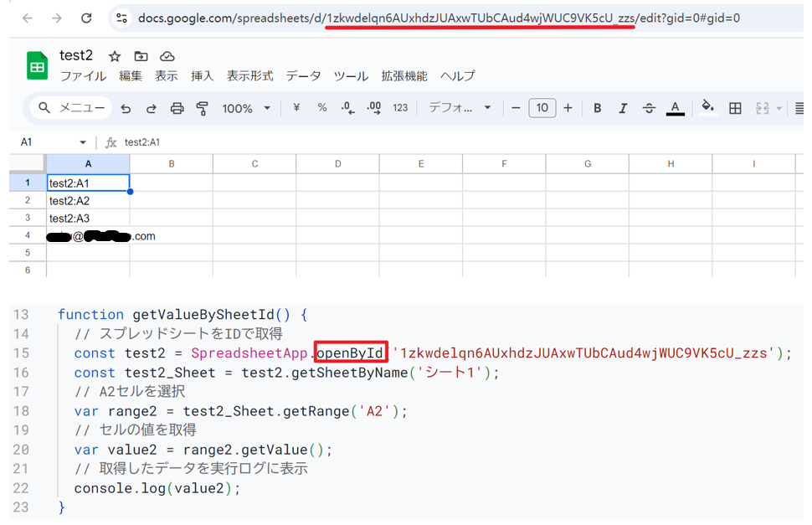Click the undo arrow in toolbar

point(126,108)
